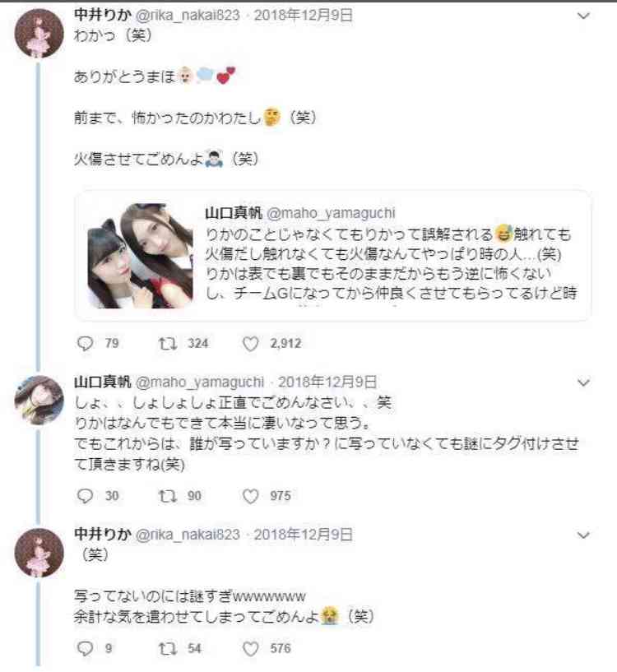Image resolution: width=617 pixels, height=672 pixels.
Task: Like the tweet with 975 likes
Action: pos(250,496)
